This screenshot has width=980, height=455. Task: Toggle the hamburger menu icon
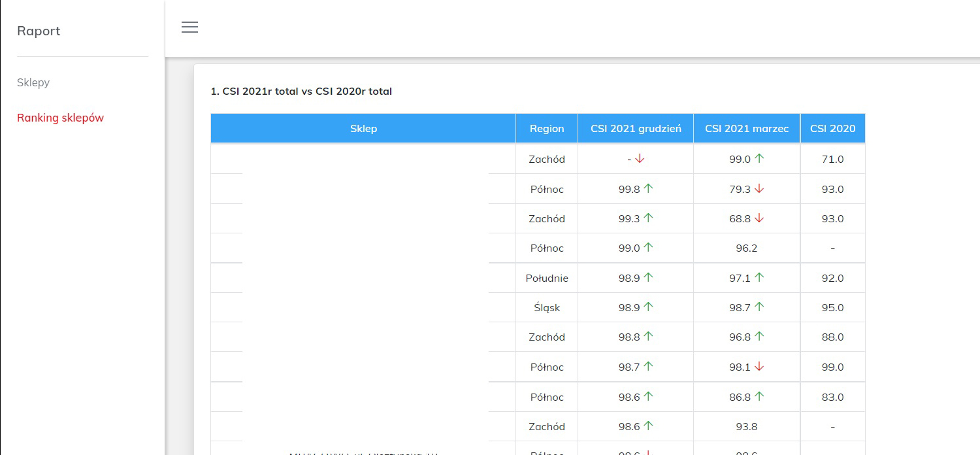(x=189, y=27)
